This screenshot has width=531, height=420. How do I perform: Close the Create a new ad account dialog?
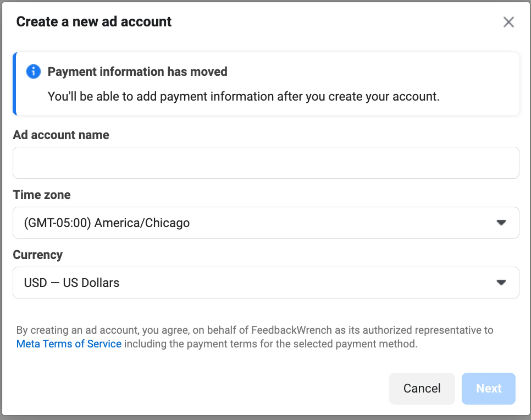(508, 22)
